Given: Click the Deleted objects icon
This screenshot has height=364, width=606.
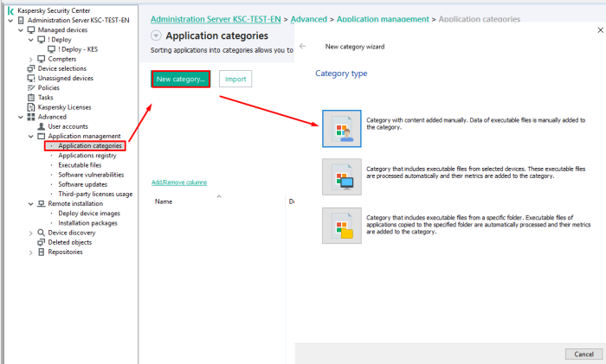Looking at the screenshot, I should [42, 242].
